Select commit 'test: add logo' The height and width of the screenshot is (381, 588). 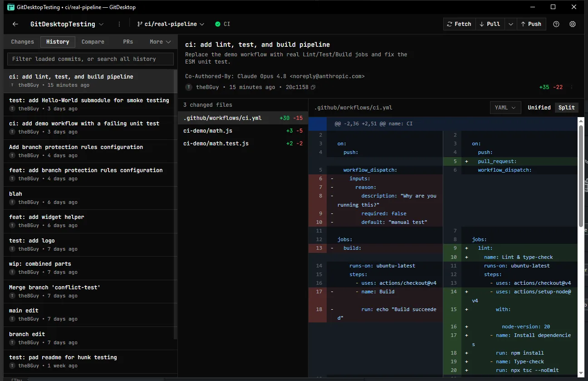[x=88, y=245]
